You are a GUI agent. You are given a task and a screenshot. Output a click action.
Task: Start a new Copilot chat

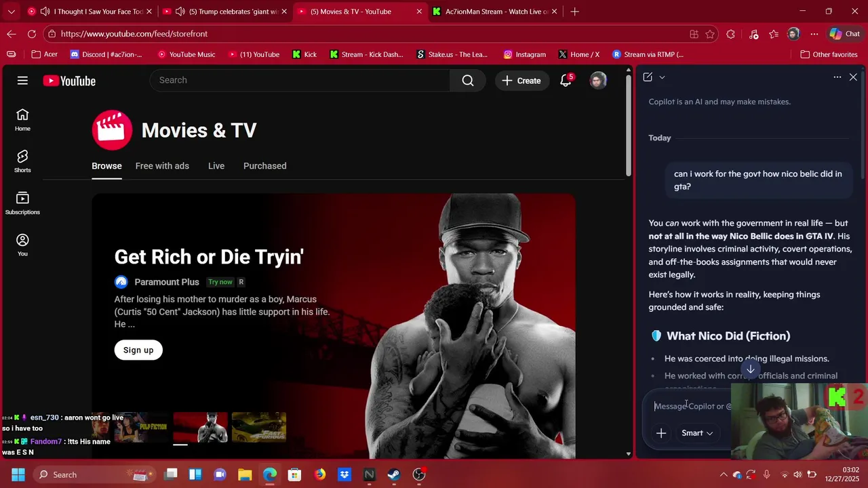(648, 77)
